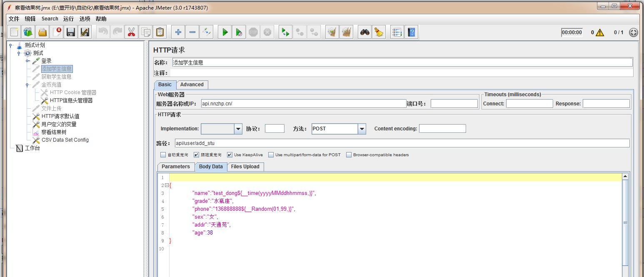Open the 运行 menu
Viewport: 644px width, 277px height.
[x=68, y=19]
